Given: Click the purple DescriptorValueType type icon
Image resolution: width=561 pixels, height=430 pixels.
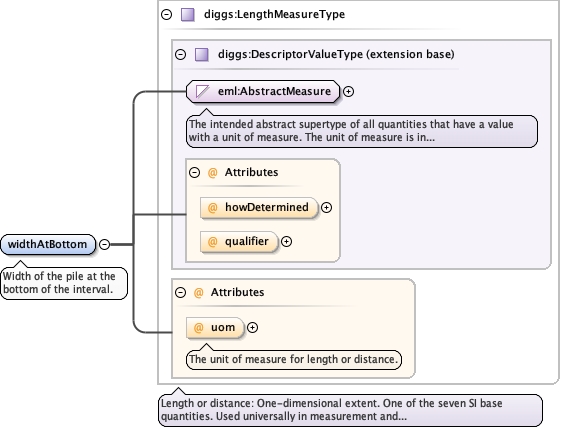Looking at the screenshot, I should click(x=202, y=55).
